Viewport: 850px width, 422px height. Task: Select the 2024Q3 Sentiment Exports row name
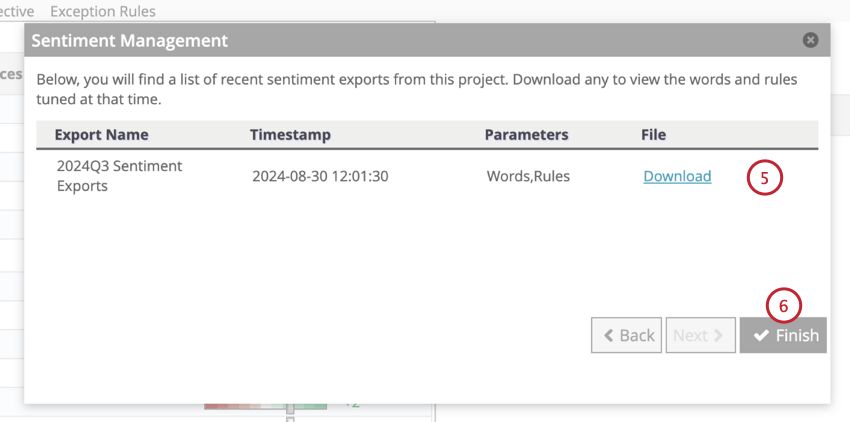click(119, 176)
